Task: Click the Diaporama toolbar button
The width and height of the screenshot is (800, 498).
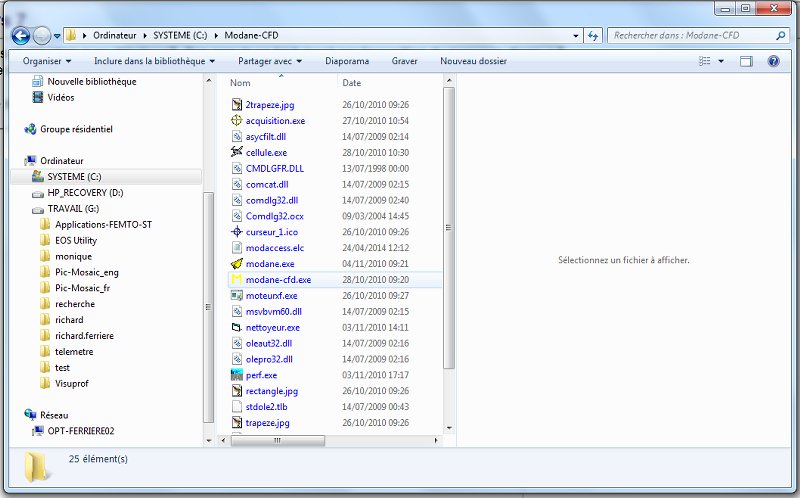Action: [x=347, y=61]
